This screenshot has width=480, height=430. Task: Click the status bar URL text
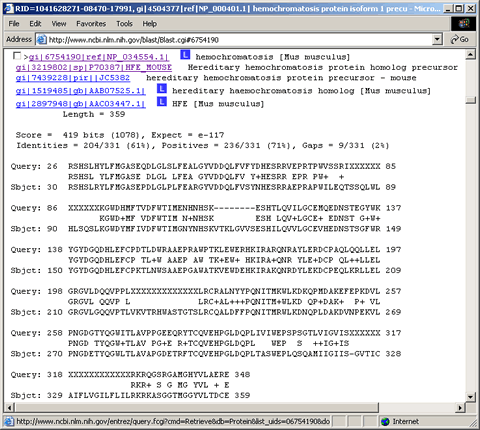pos(173,422)
